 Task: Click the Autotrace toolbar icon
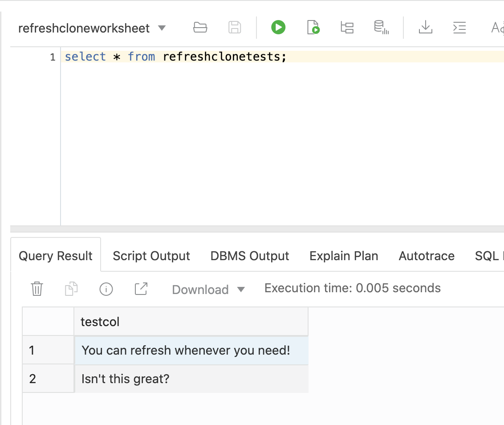[x=381, y=28]
